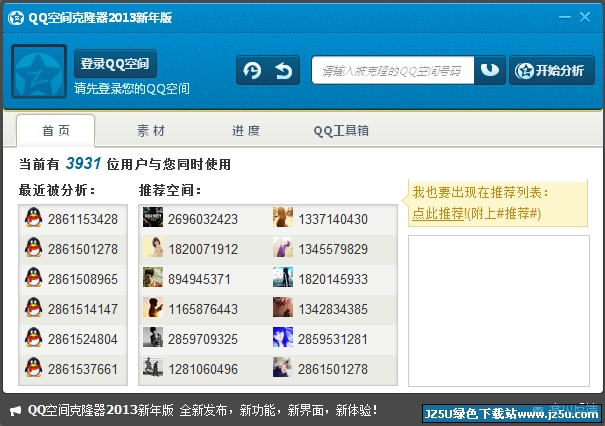Select recommended space 2859531281
The height and width of the screenshot is (426, 605).
click(x=333, y=340)
